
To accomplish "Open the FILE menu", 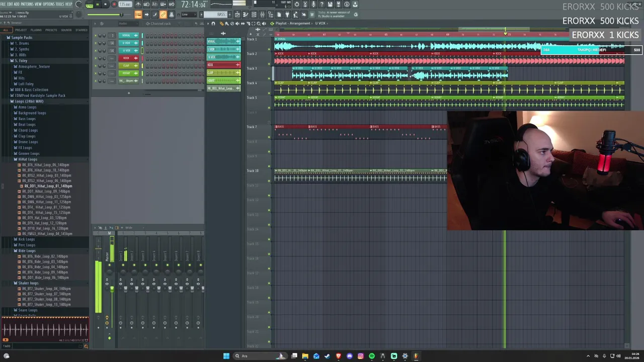I will [3, 4].
